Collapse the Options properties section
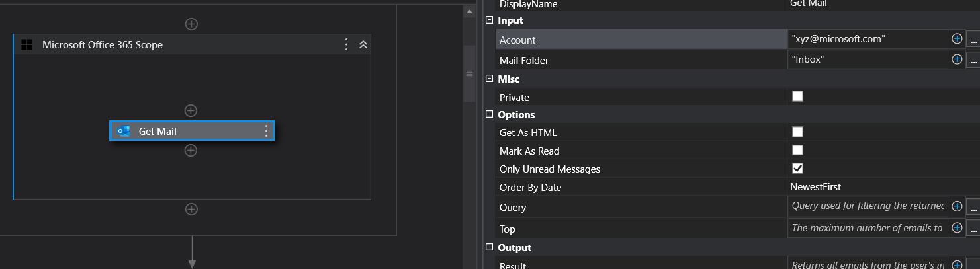The image size is (980, 269). point(489,115)
